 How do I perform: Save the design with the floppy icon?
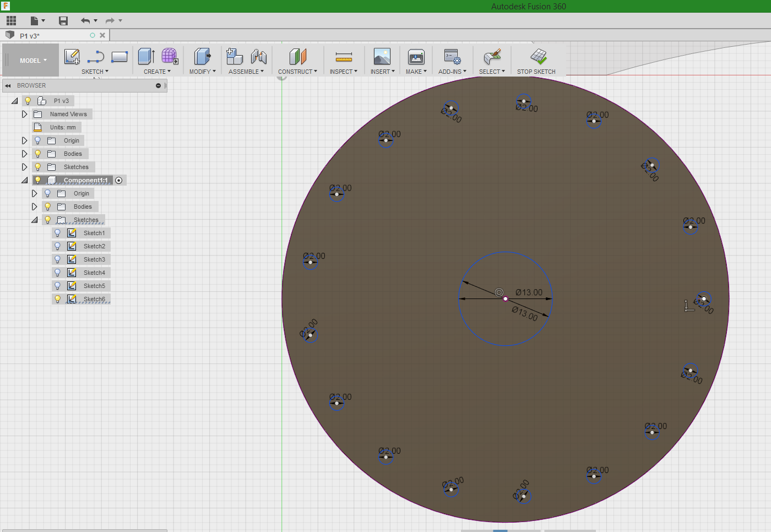click(x=63, y=21)
